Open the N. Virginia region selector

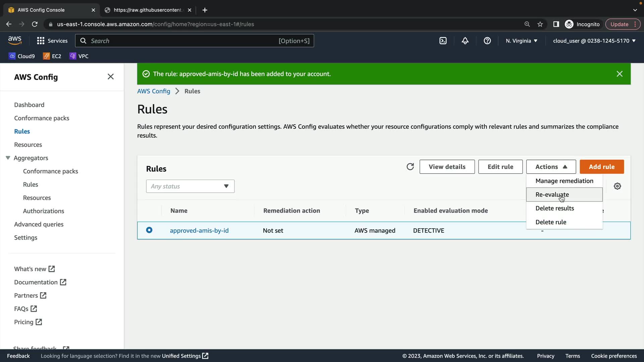coord(521,41)
